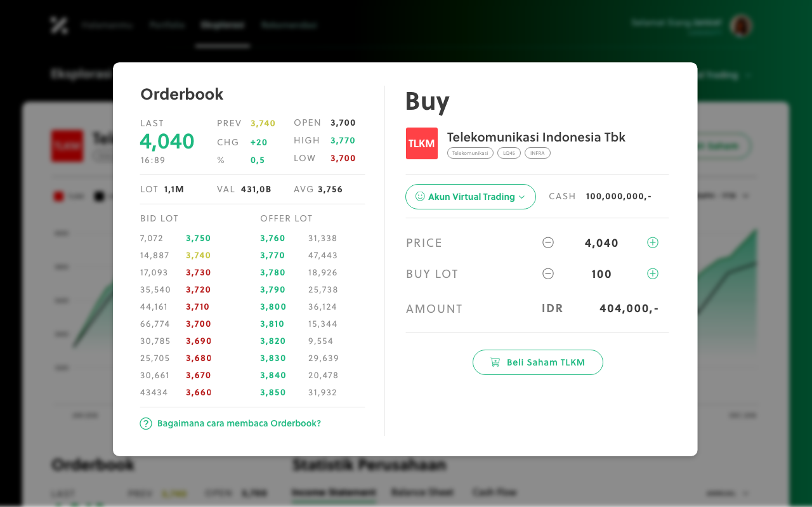The width and height of the screenshot is (812, 507).
Task: Open the Bagaimana cara membaca Orderbook link
Action: (x=239, y=423)
